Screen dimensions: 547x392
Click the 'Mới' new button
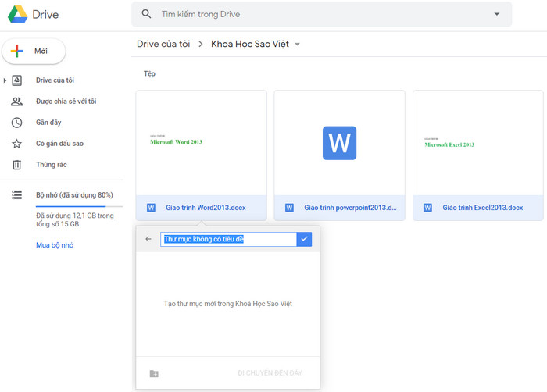(x=34, y=52)
